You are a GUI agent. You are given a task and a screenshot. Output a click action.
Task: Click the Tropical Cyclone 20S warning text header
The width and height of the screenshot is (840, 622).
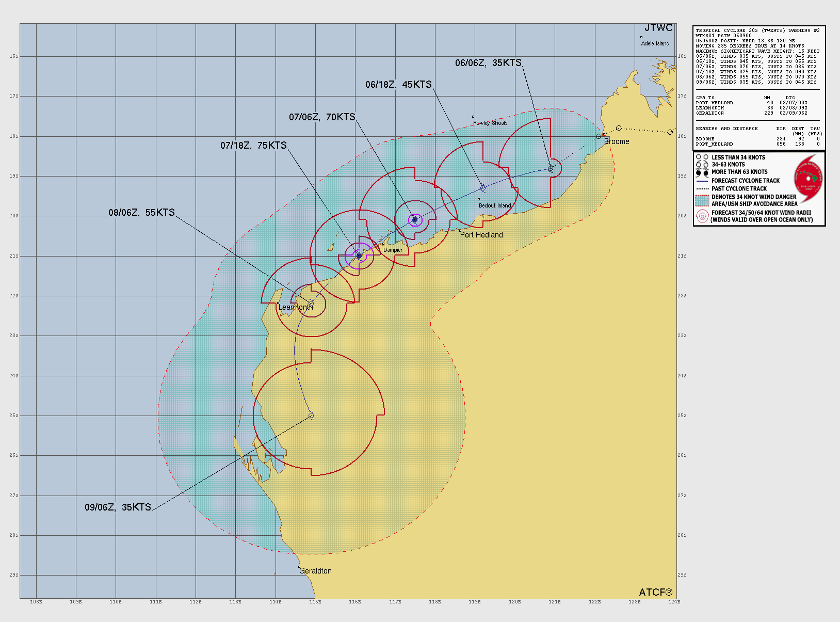pos(757,30)
